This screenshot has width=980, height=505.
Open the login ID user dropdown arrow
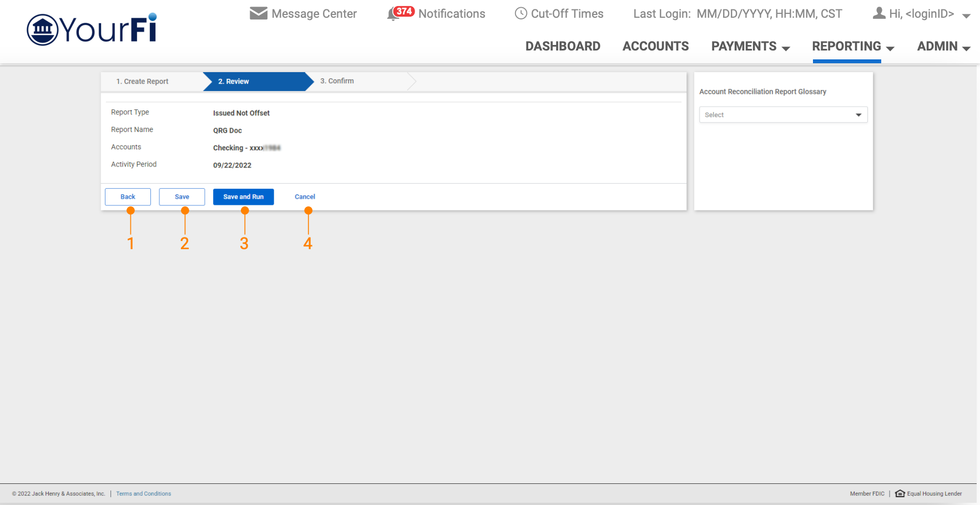click(966, 16)
